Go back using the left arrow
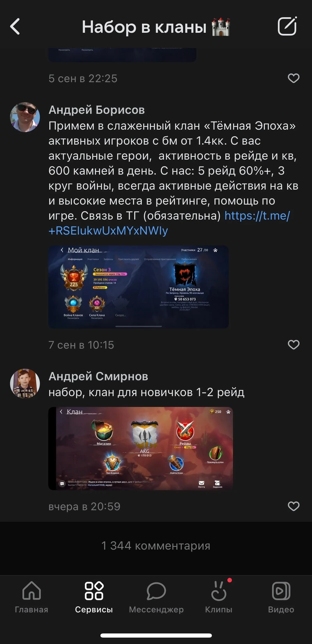This screenshot has width=312, height=644. [15, 27]
